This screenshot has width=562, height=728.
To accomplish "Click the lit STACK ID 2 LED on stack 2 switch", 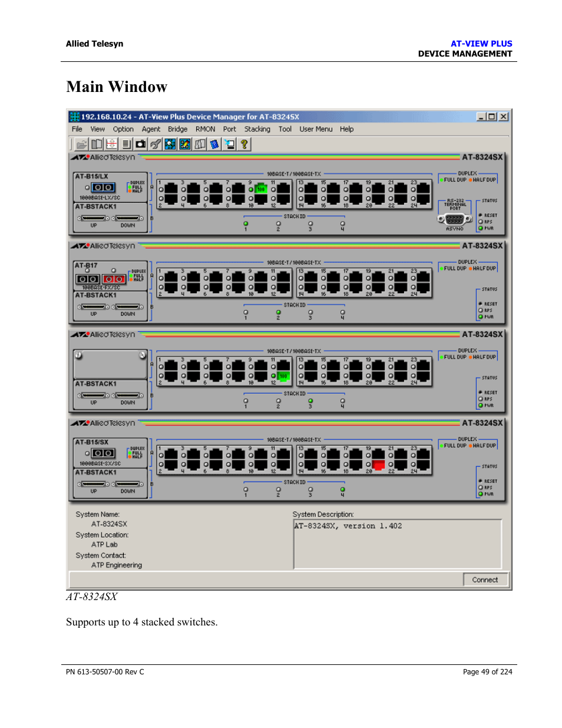I will pos(278,312).
